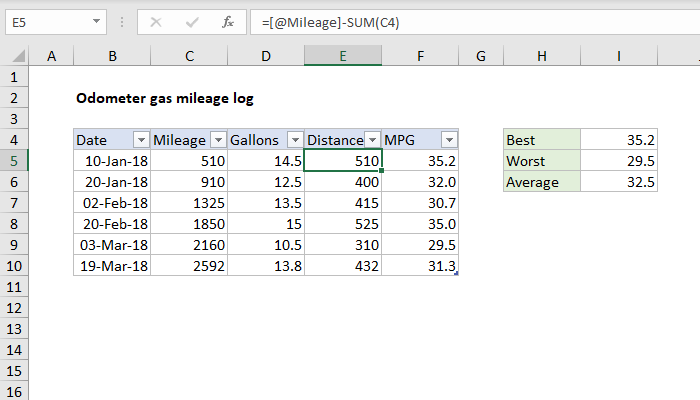Select column E header
700x400 pixels.
coord(342,57)
